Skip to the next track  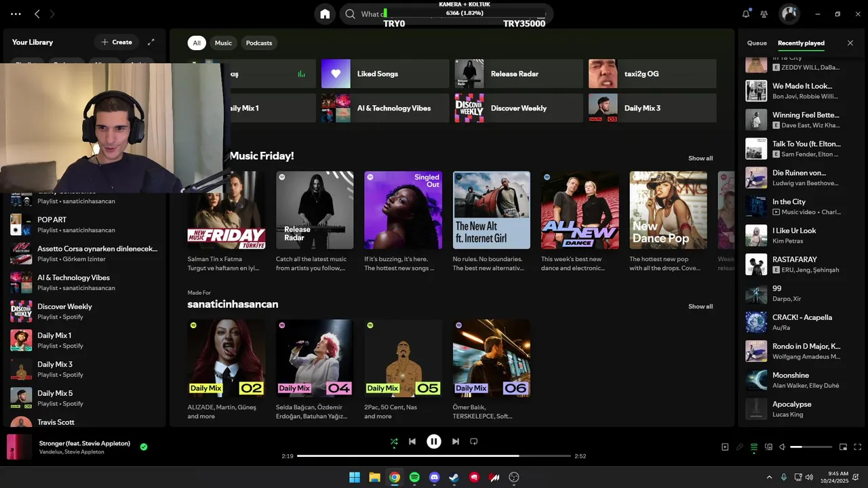point(456,441)
